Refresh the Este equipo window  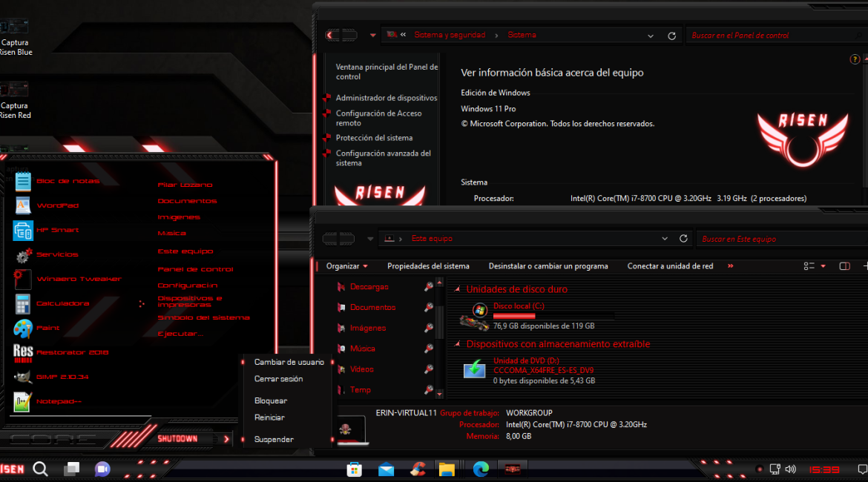point(683,239)
